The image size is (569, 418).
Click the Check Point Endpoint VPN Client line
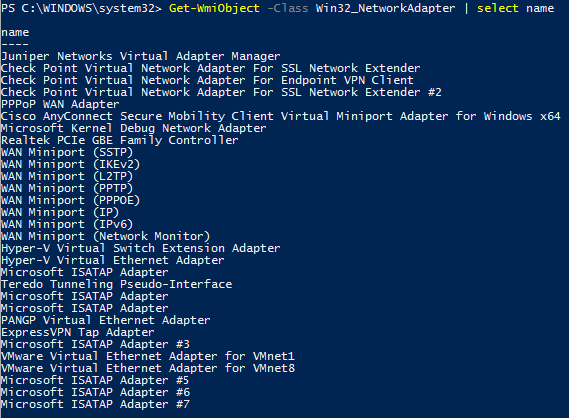click(207, 80)
